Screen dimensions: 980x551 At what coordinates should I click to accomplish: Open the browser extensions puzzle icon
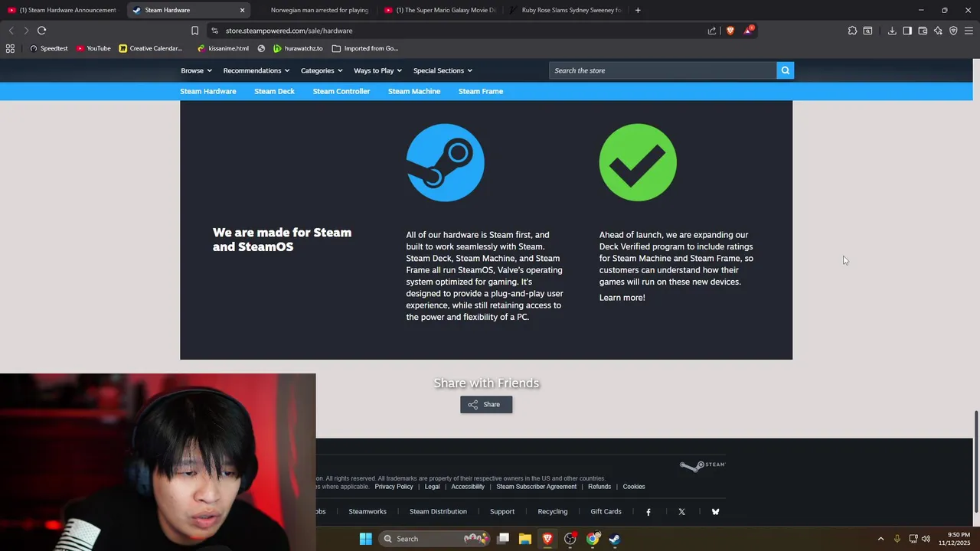click(x=852, y=31)
